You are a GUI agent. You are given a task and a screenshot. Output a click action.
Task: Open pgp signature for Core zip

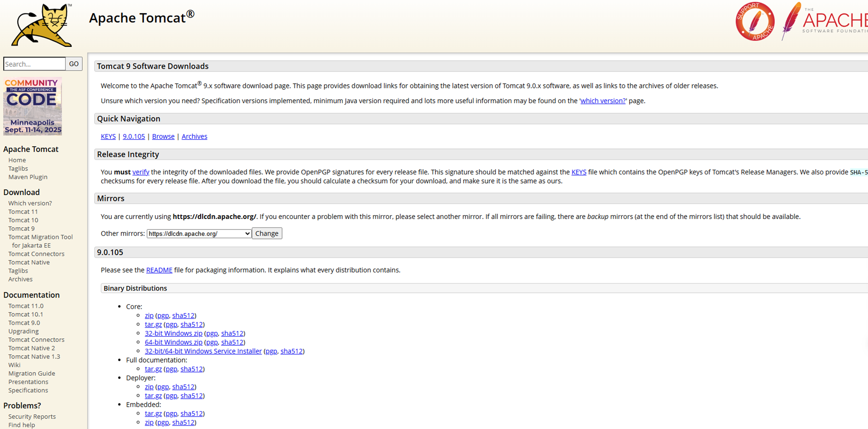[163, 315]
